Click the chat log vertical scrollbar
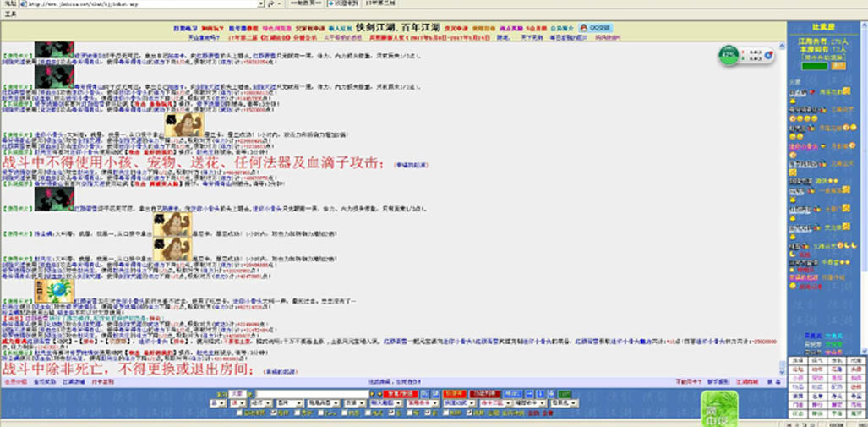Screen dimensions: 868x427 click(x=783, y=211)
